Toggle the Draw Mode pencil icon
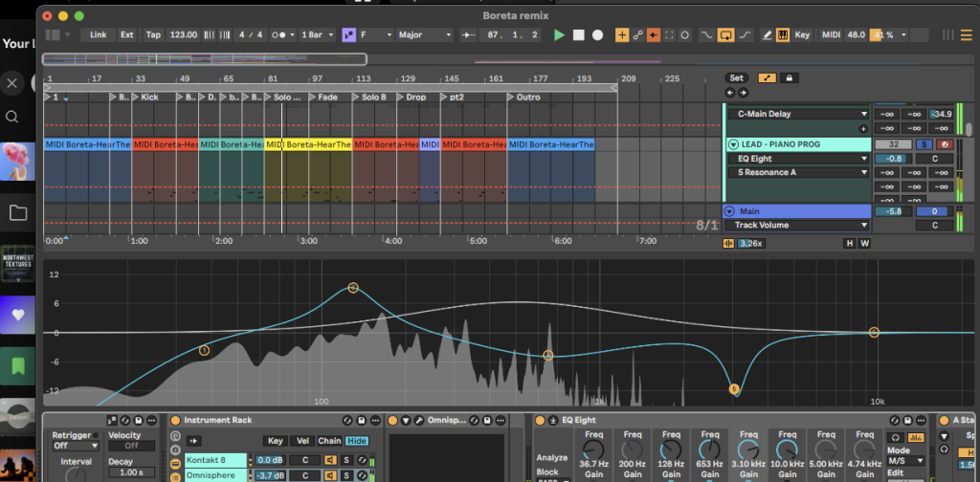 tap(767, 35)
